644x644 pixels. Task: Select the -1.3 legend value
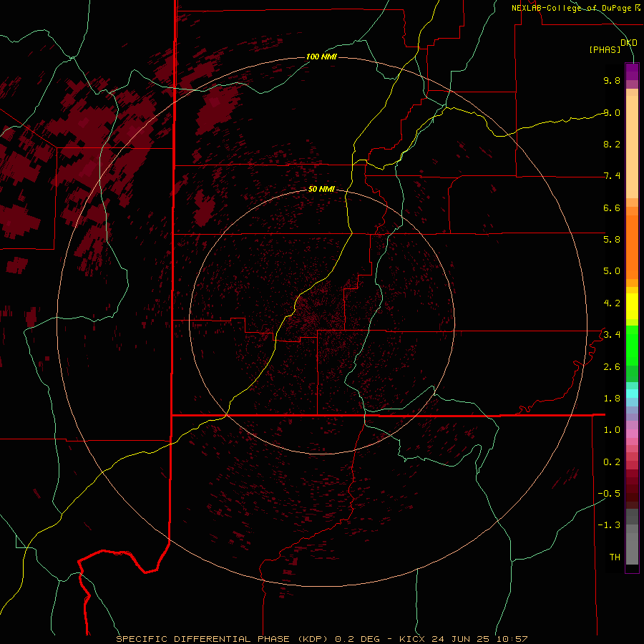coord(609,525)
